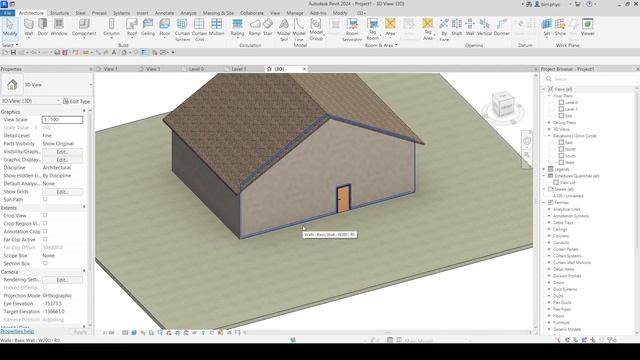Expand the Legends tree node
The height and width of the screenshot is (360, 640).
(544, 169)
